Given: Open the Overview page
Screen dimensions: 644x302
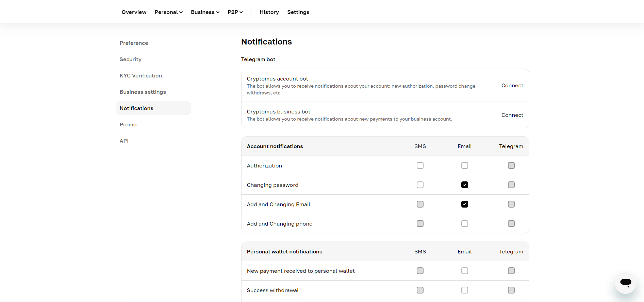Looking at the screenshot, I should (x=134, y=12).
